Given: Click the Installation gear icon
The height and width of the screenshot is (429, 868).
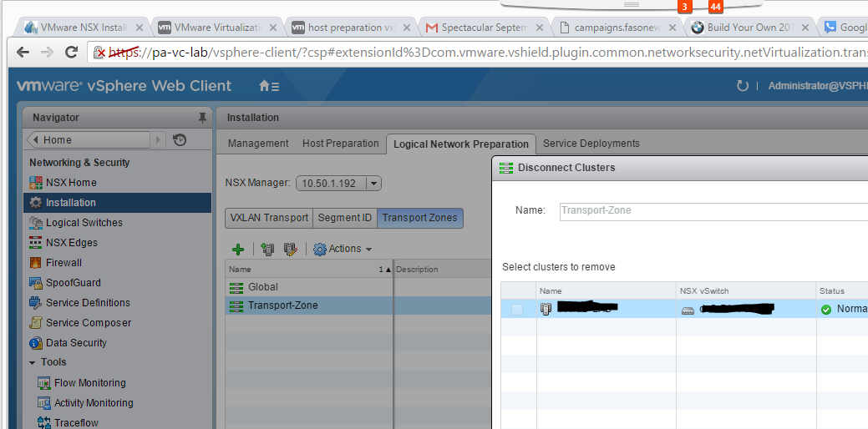Looking at the screenshot, I should [x=36, y=202].
